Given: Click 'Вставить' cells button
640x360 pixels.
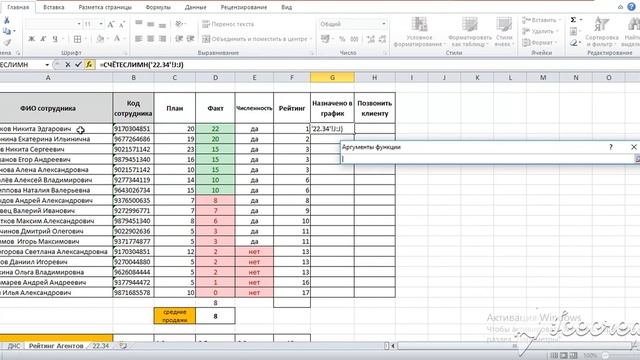Looking at the screenshot, I should pos(541,20).
